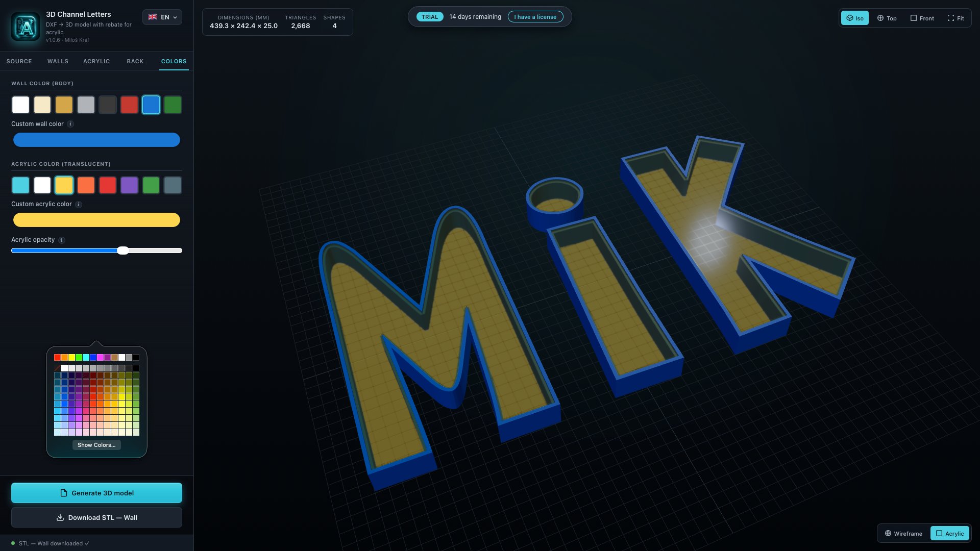The width and height of the screenshot is (980, 551).
Task: Choose the light gray wall color swatch
Action: click(86, 105)
